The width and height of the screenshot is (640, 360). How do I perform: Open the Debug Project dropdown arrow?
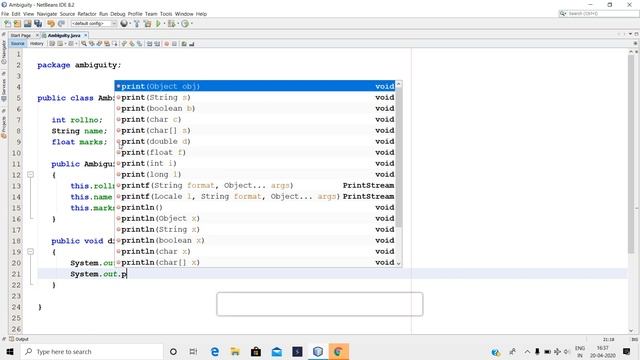click(x=178, y=24)
